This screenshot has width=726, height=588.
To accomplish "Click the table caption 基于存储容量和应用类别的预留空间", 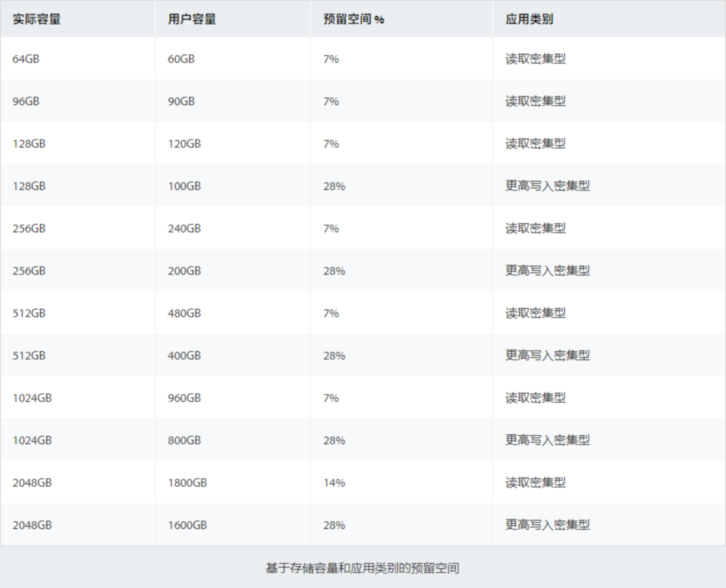I will [363, 567].
